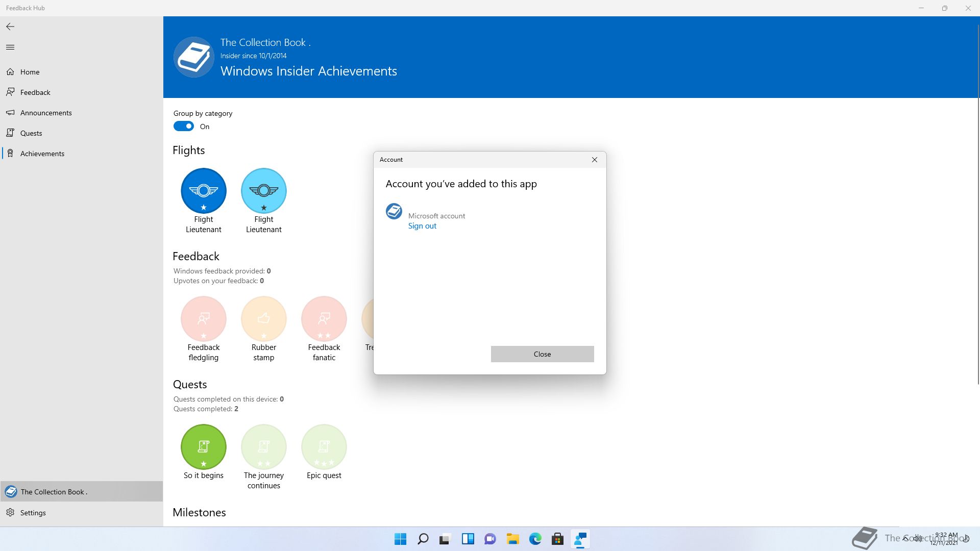Click the Windows Insider Achievements title
This screenshot has width=980, height=551.
309,71
